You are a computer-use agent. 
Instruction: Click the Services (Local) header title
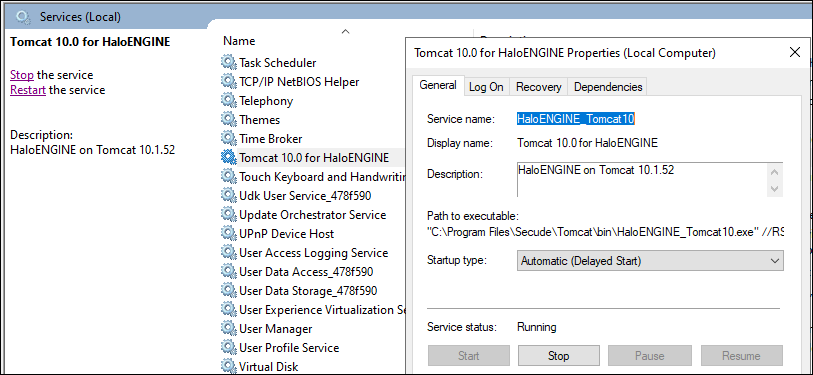pos(80,17)
